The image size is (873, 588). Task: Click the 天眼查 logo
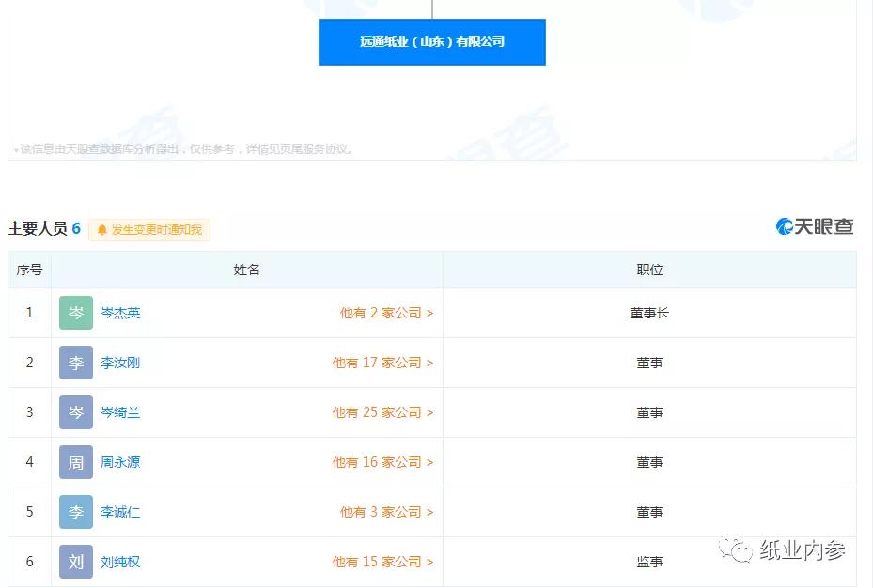pyautogui.click(x=815, y=226)
